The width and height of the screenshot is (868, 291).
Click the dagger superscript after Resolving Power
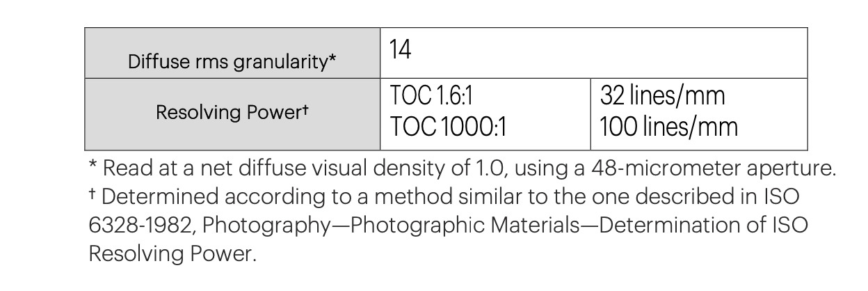pos(305,109)
